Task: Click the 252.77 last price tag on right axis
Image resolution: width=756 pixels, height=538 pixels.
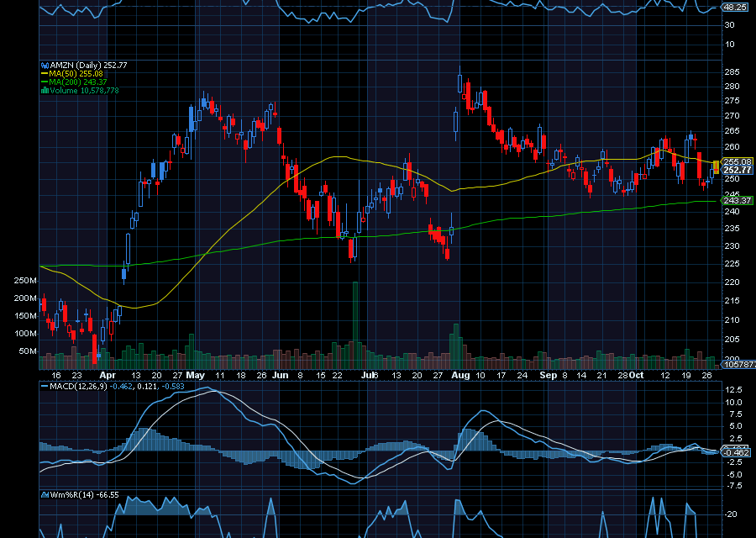Action: pos(738,170)
